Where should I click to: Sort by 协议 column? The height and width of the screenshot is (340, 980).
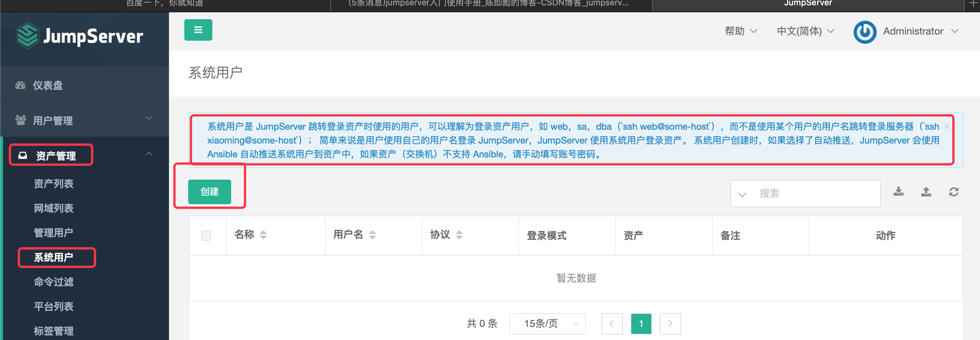pos(459,234)
